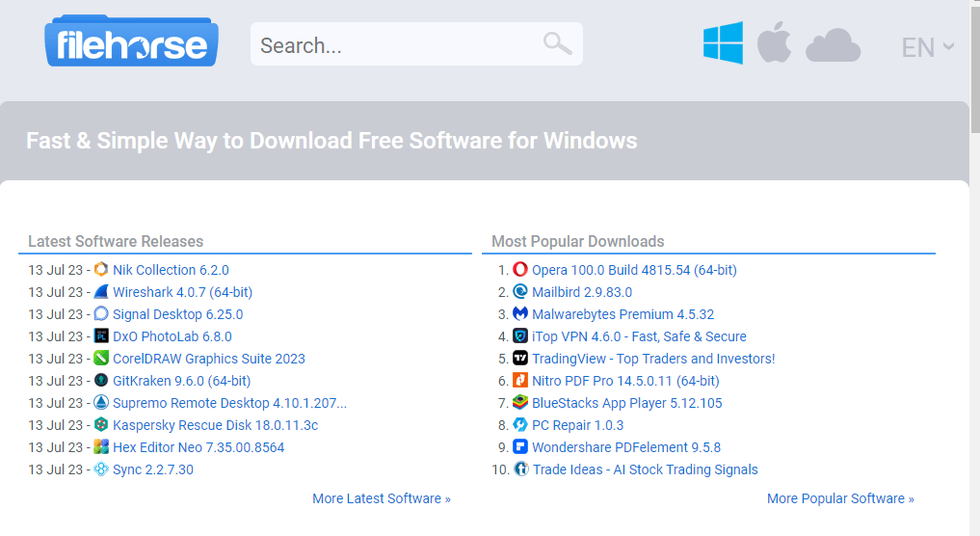
Task: Click the Hex Editor Neo icon
Action: click(101, 447)
